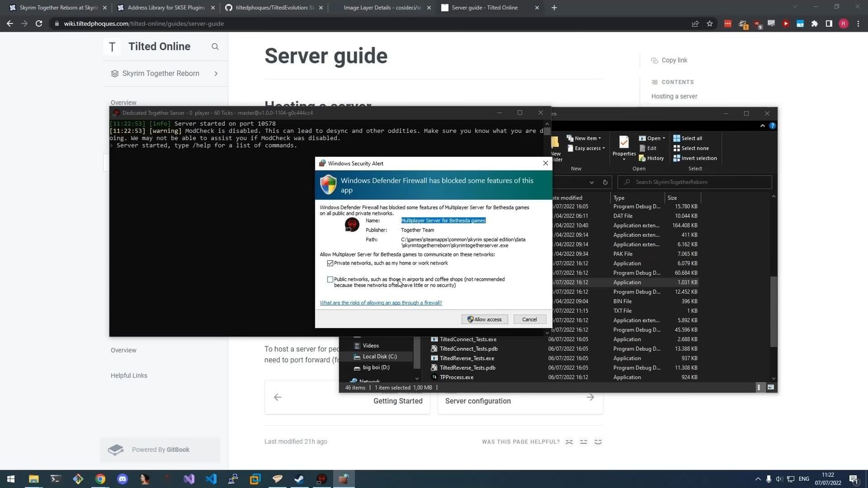
Task: Open the New item dropdown
Action: tap(584, 138)
